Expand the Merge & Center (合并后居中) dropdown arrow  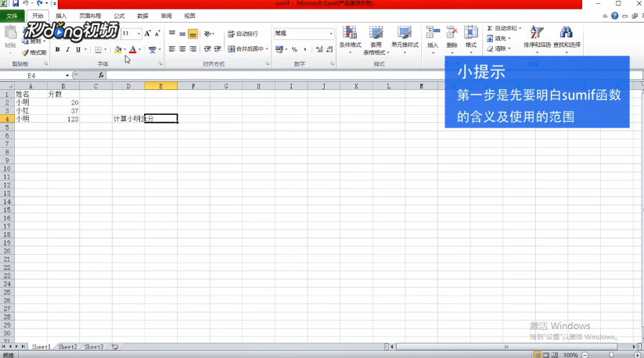click(x=267, y=48)
